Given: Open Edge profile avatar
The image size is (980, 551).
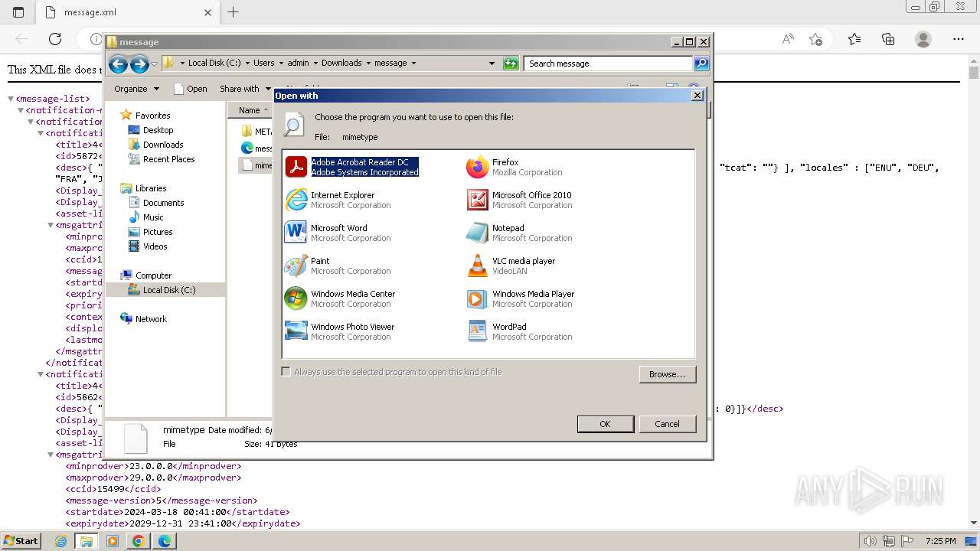Looking at the screenshot, I should pyautogui.click(x=923, y=39).
